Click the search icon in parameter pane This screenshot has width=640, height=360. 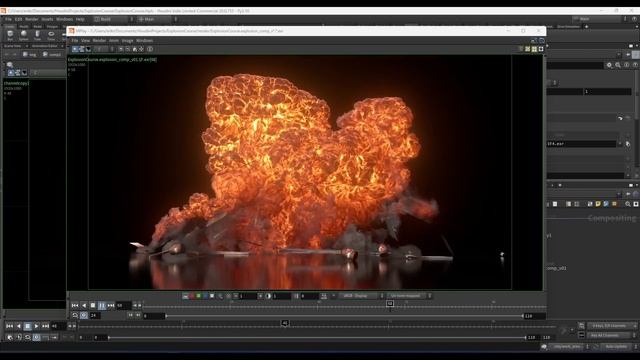click(618, 65)
